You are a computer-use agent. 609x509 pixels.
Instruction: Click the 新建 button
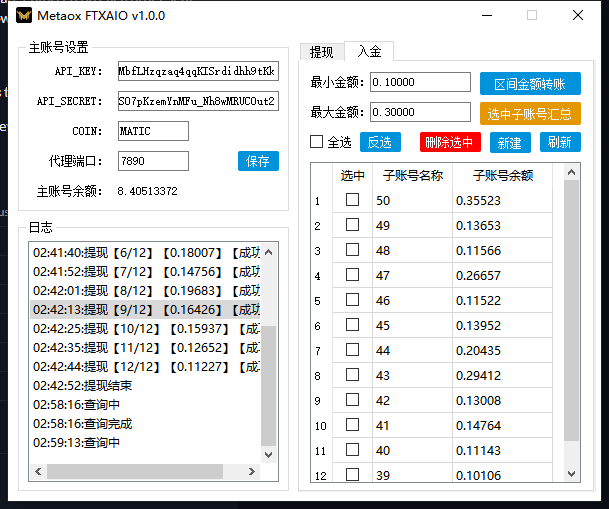pyautogui.click(x=509, y=142)
